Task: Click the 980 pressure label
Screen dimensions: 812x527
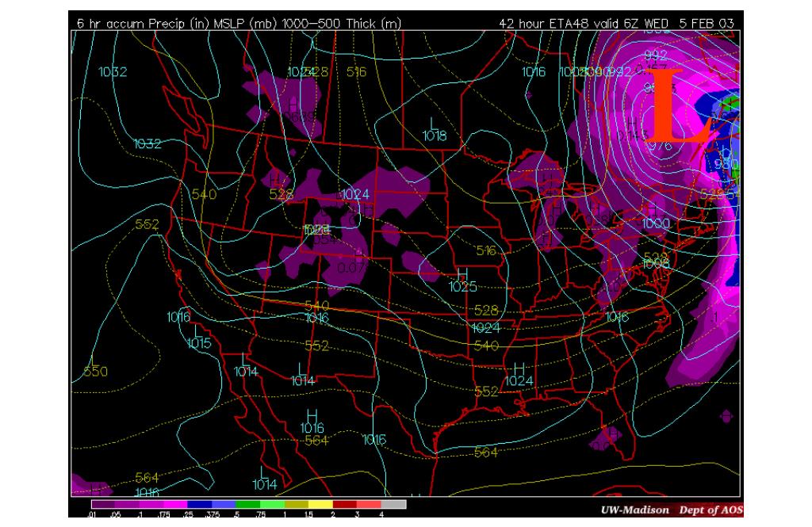Action: point(726,165)
